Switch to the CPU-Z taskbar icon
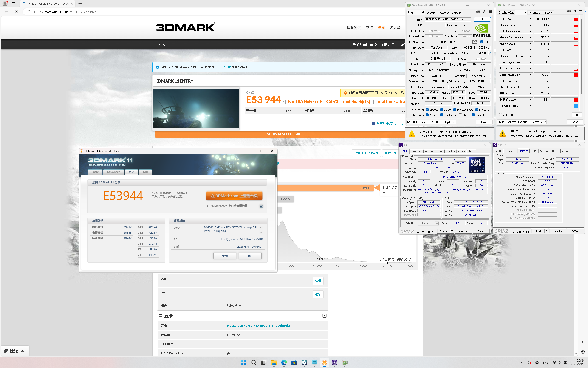 335,363
